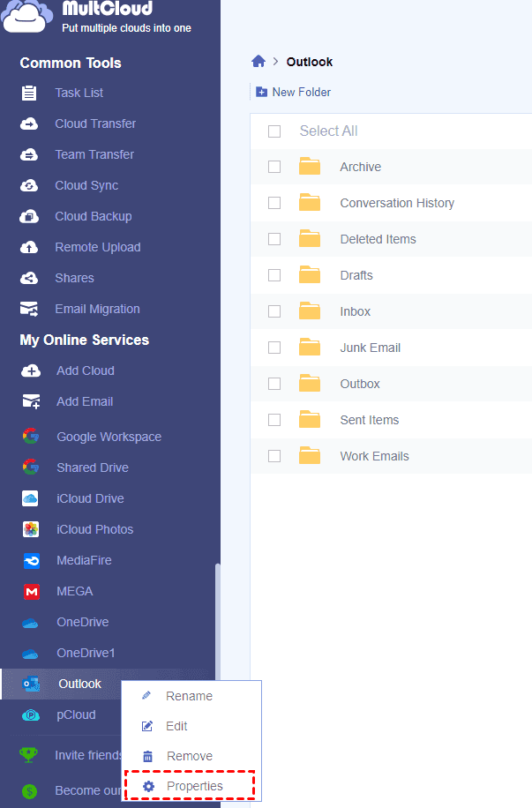Click the OneDrive cloud icon
532x808 pixels.
tap(30, 624)
